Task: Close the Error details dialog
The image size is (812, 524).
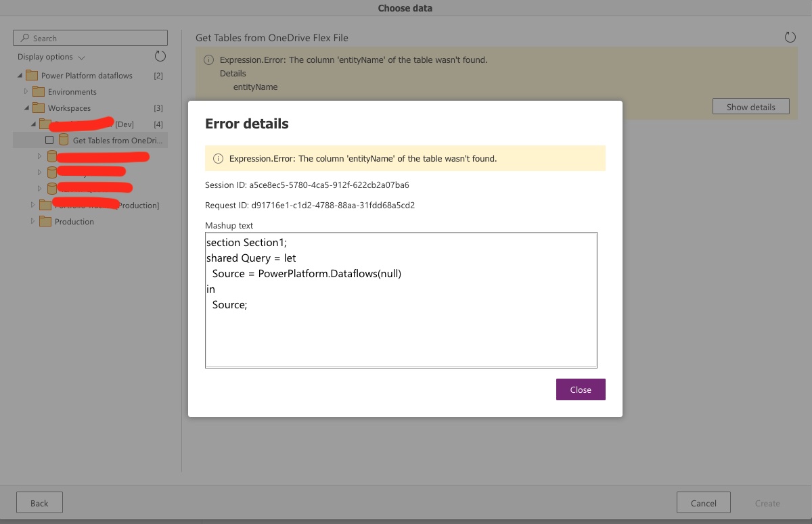Action: [581, 389]
